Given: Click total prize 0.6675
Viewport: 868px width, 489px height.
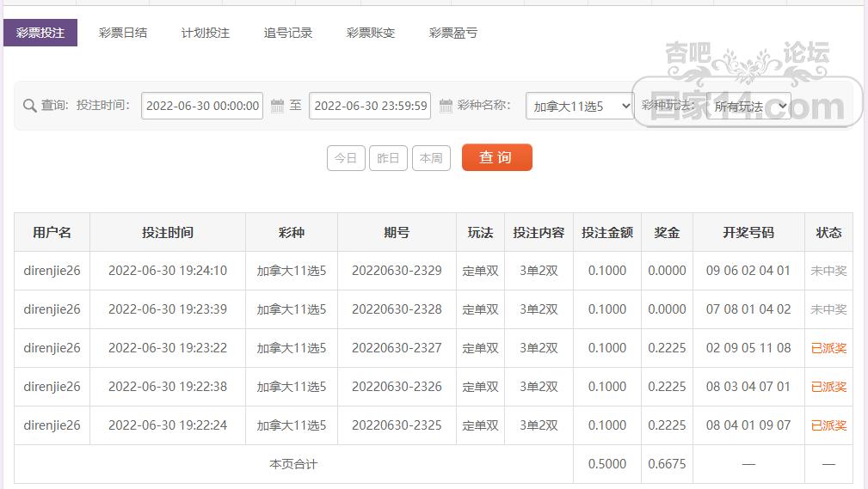Looking at the screenshot, I should click(x=667, y=464).
